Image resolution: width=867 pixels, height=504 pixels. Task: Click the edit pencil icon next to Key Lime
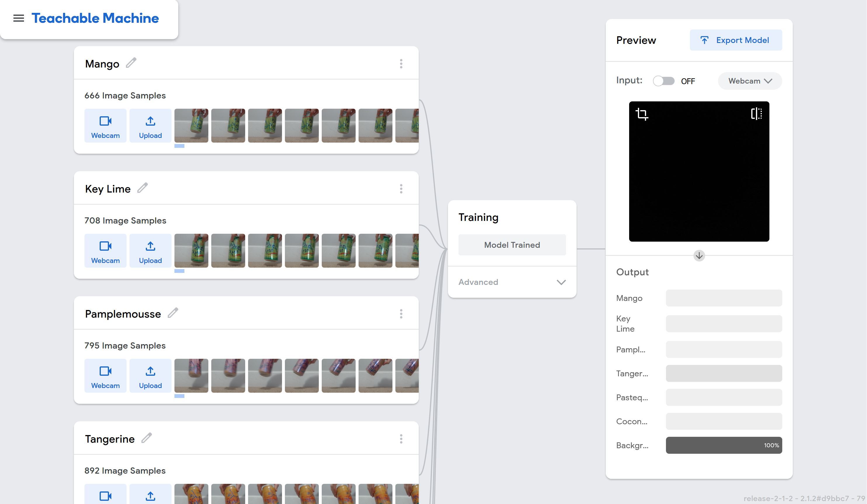coord(142,188)
